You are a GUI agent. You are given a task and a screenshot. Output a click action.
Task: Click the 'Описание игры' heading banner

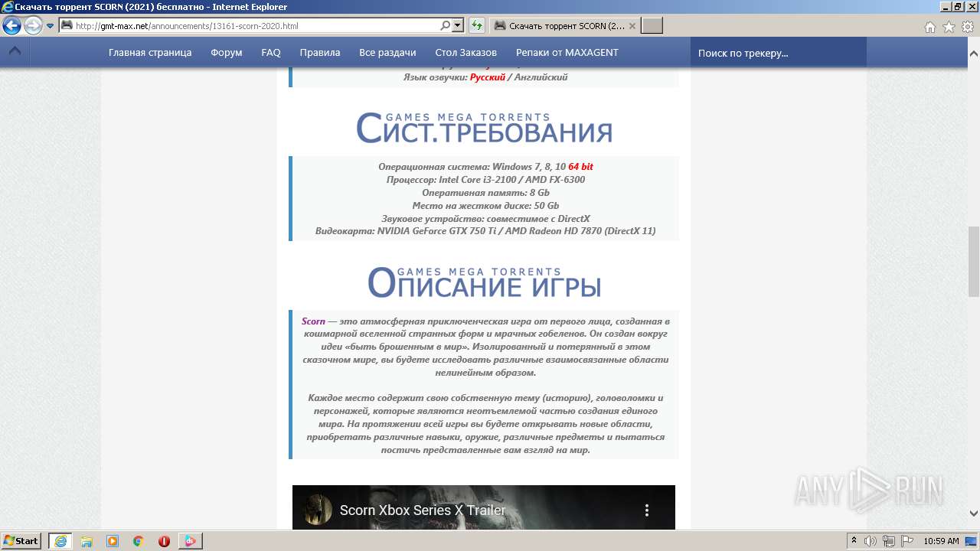(484, 282)
